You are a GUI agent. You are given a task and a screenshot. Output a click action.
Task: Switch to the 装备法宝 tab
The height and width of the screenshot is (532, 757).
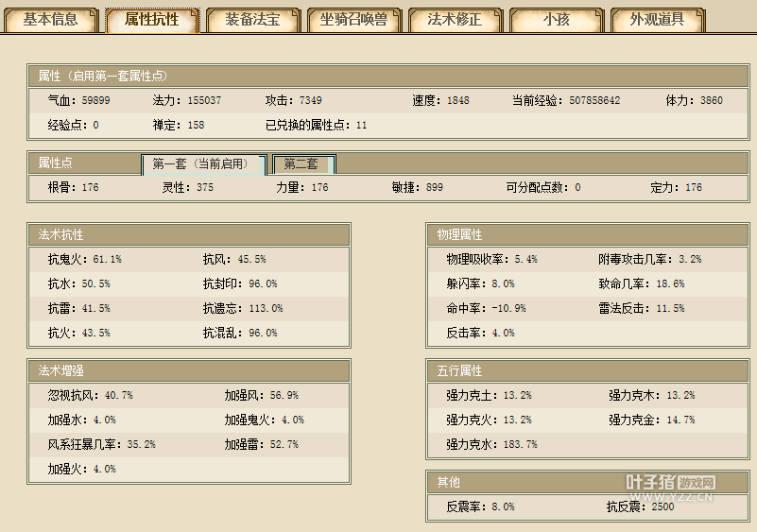252,20
